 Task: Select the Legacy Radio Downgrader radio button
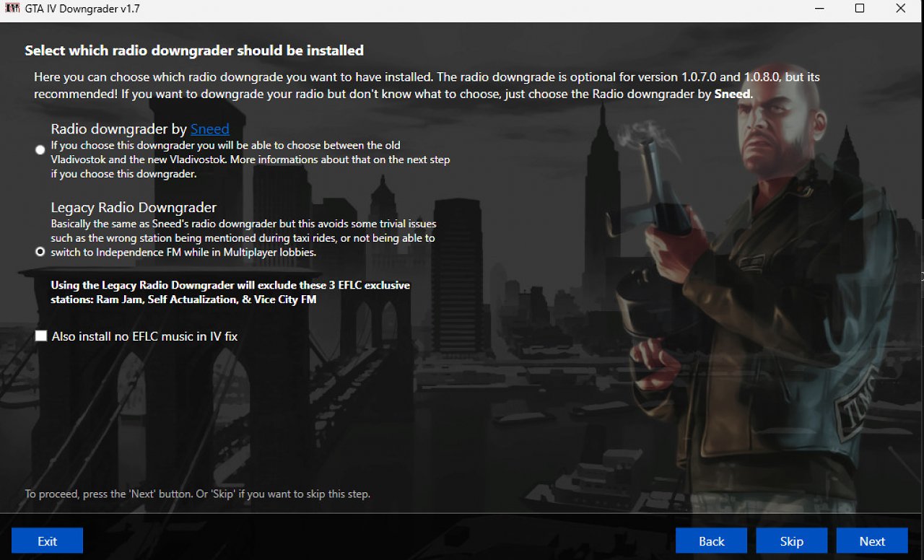pos(40,252)
